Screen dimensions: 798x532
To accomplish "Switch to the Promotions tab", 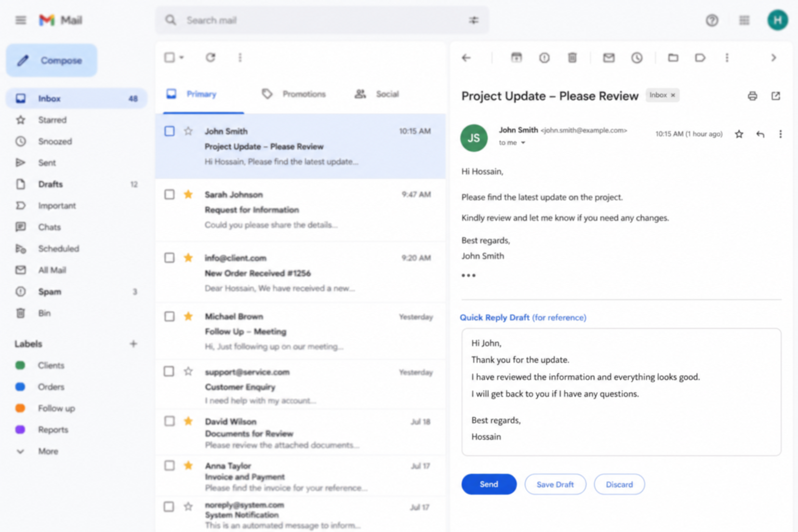I will point(294,94).
